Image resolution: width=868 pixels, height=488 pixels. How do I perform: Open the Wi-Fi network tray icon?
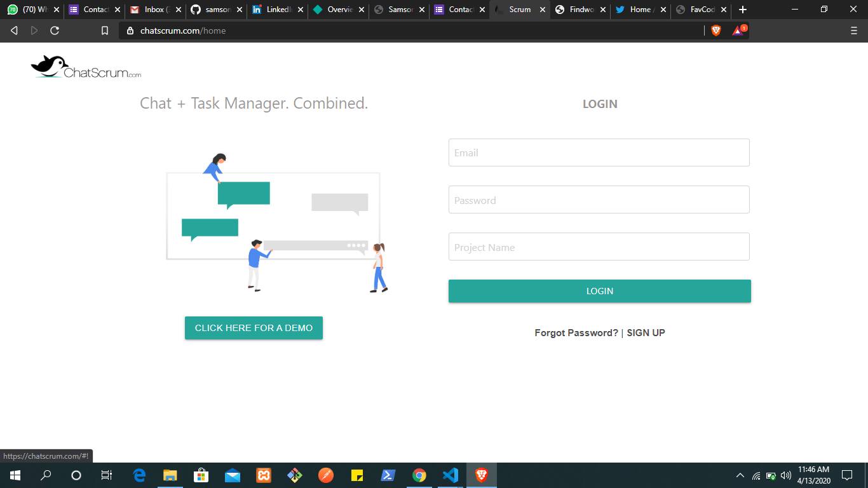(x=756, y=475)
